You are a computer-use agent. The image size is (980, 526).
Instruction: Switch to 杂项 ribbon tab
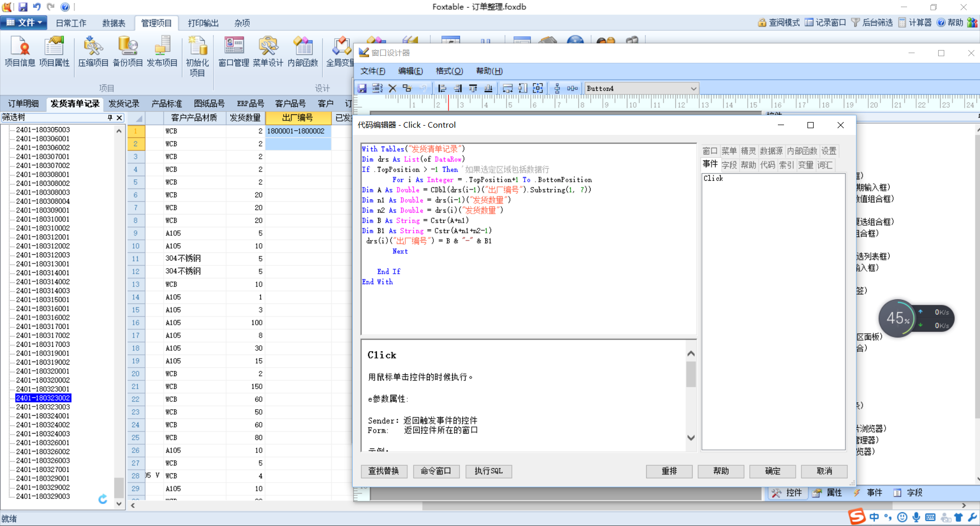point(242,23)
